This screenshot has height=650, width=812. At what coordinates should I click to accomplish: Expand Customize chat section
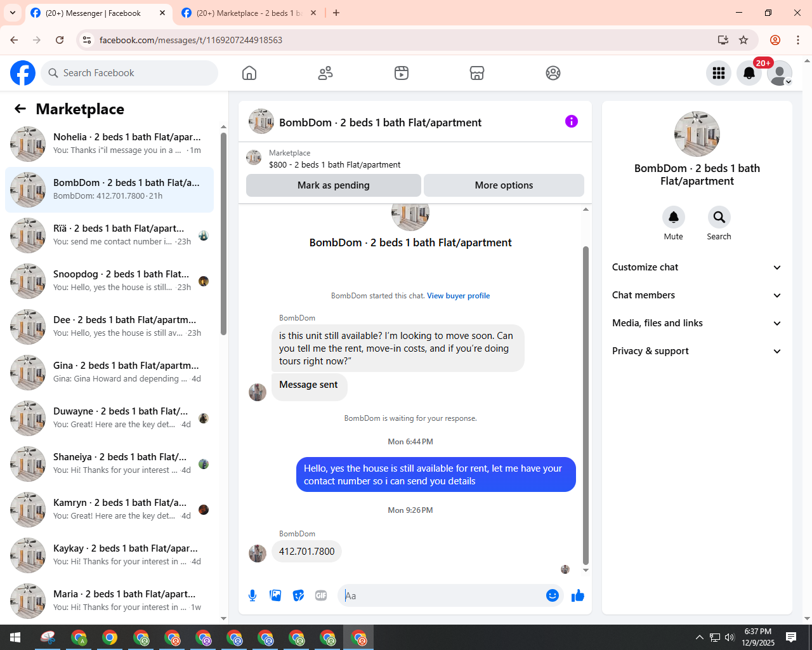coord(697,267)
